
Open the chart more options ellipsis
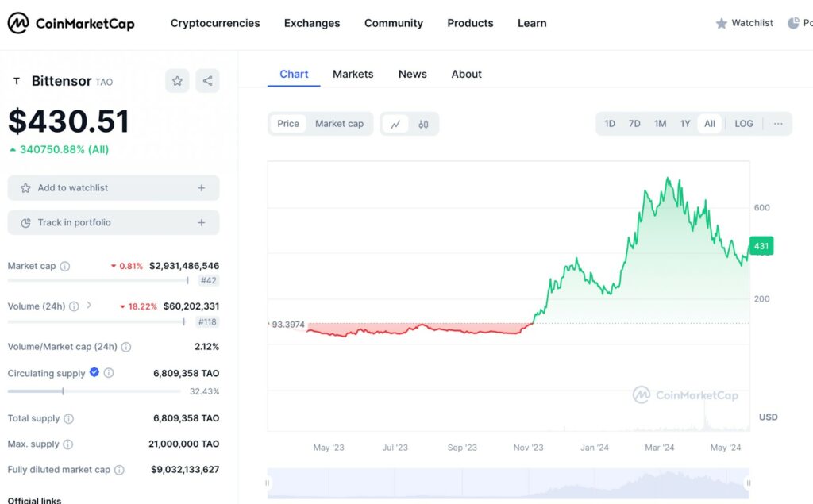point(778,124)
